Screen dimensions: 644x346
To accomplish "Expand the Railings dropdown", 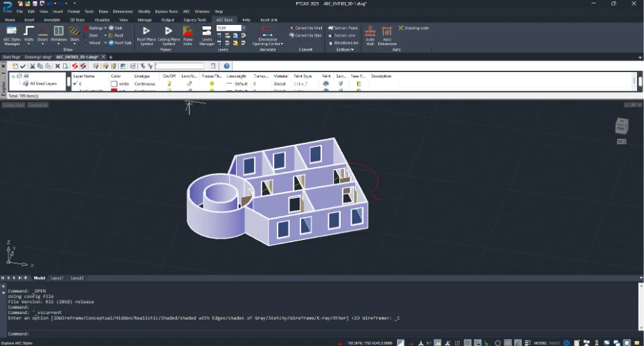I will coord(105,28).
